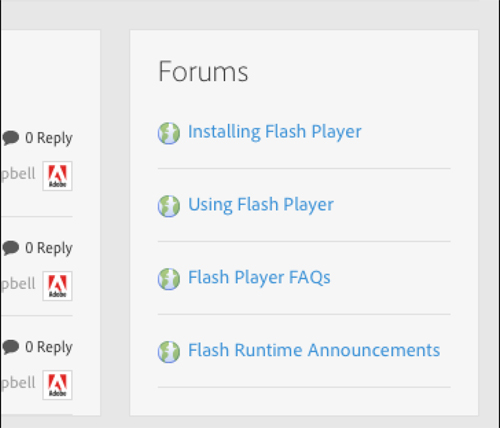Open the Installing Flash Player forum
Viewport: 500px width, 428px height.
[x=275, y=132]
